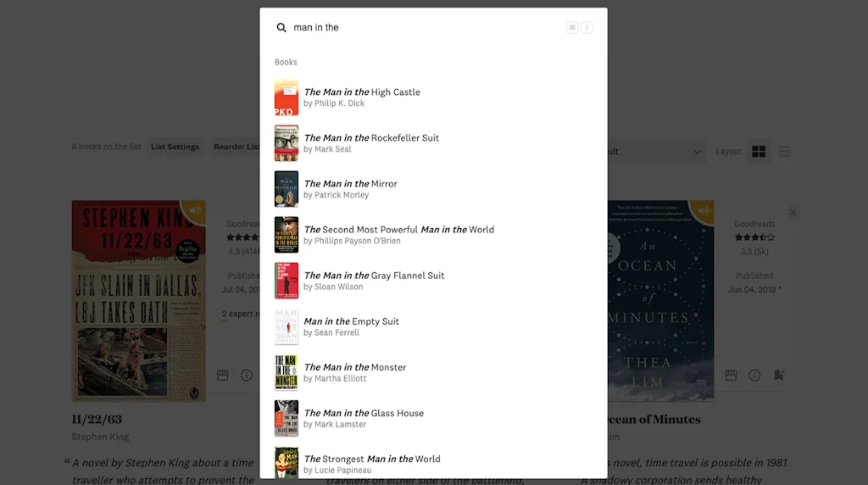Click bookmark icon beside An Ocean of Minutes
The height and width of the screenshot is (485, 868).
click(x=779, y=376)
